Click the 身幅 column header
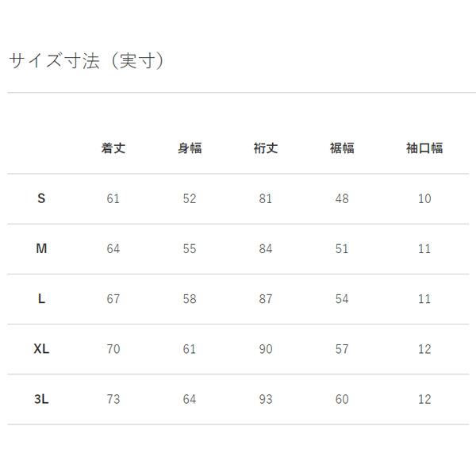476x476 pixels. (x=190, y=148)
